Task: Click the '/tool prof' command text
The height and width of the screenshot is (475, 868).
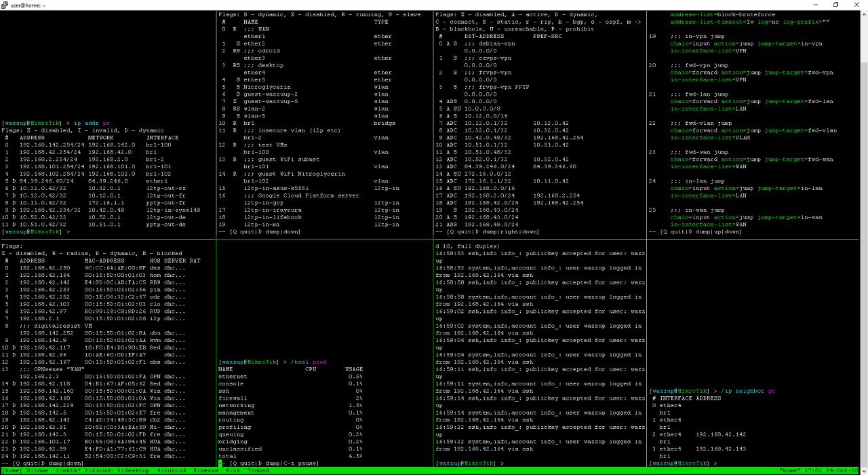Action: (308, 362)
